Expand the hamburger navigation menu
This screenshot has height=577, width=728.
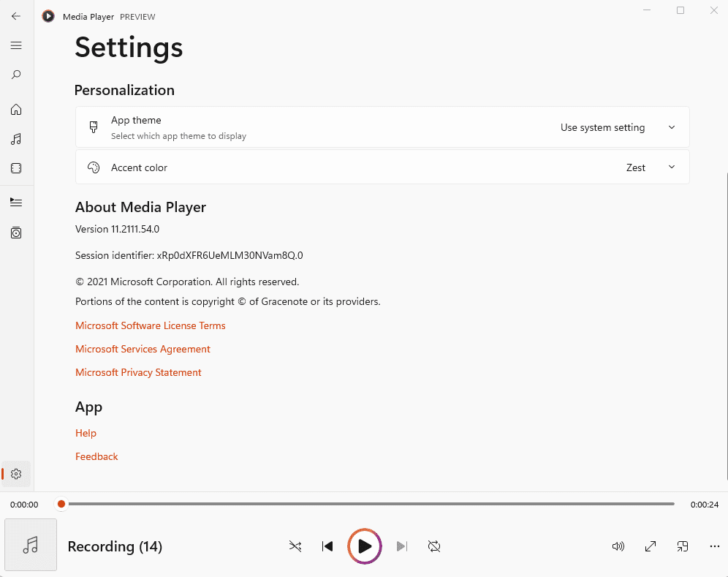point(16,45)
